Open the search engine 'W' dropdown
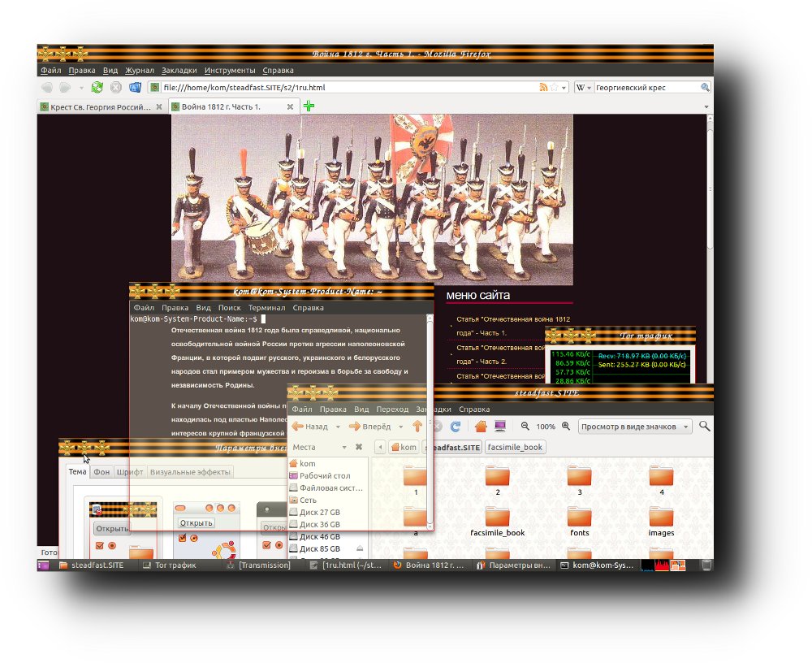Image resolution: width=812 pixels, height=663 pixels. click(584, 88)
